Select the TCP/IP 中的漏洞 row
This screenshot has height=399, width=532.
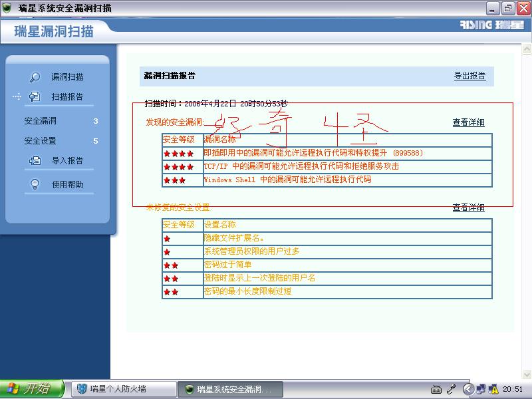327,167
